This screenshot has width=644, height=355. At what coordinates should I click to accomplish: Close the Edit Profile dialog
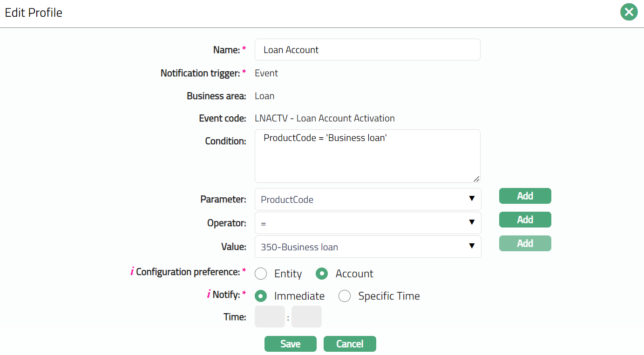tap(629, 12)
